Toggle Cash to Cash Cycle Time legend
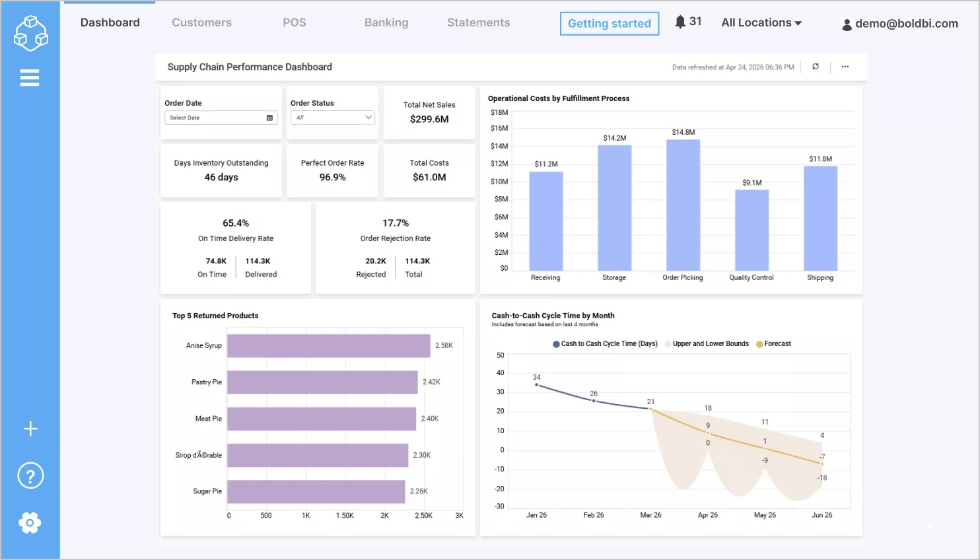This screenshot has height=560, width=980. click(605, 343)
